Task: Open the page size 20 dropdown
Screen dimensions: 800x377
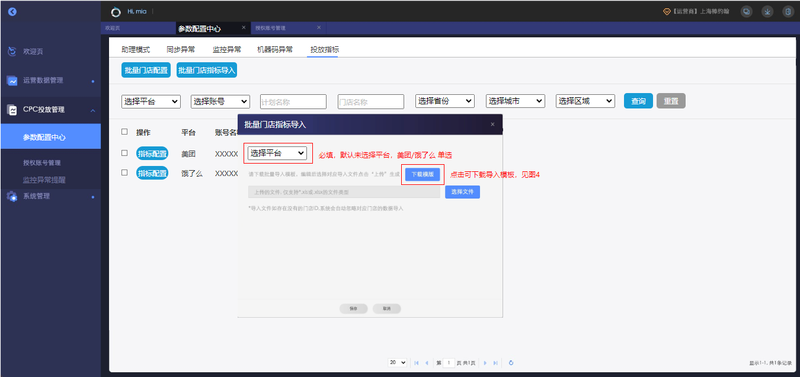Action: point(397,362)
